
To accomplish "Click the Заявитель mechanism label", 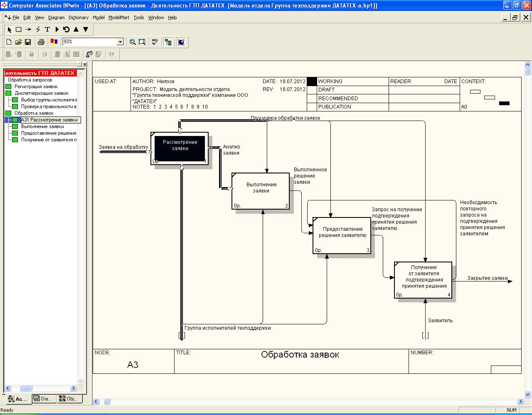I will 440,321.
